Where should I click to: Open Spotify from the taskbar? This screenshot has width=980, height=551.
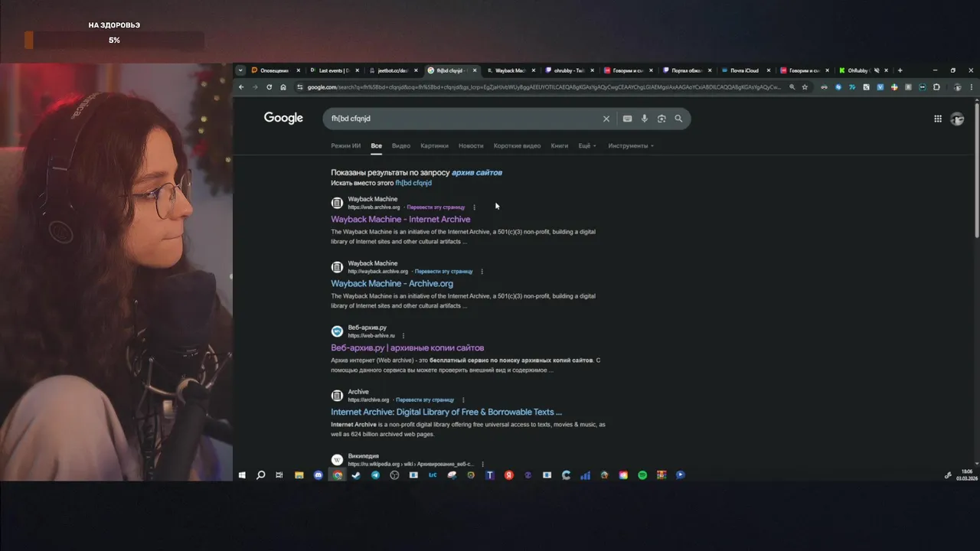[x=642, y=475]
